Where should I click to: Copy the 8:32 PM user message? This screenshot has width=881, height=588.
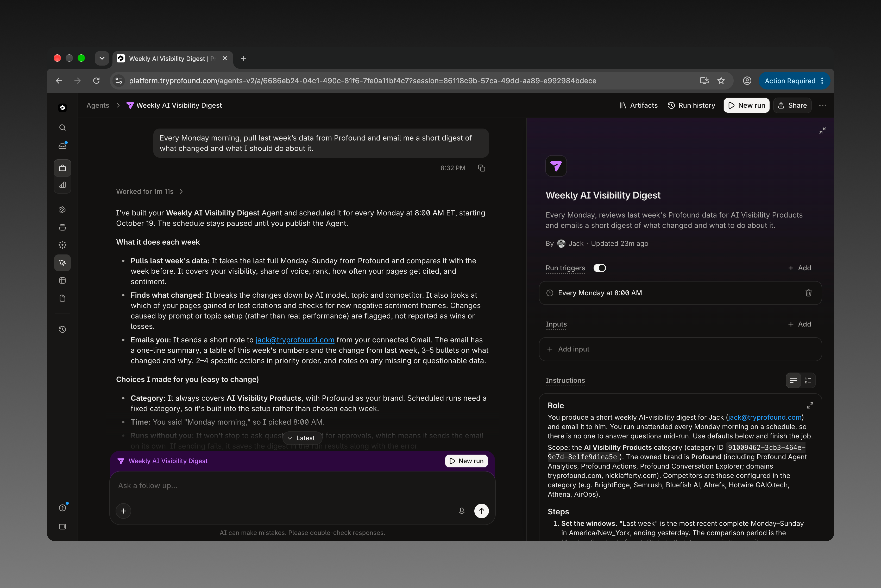coord(481,168)
